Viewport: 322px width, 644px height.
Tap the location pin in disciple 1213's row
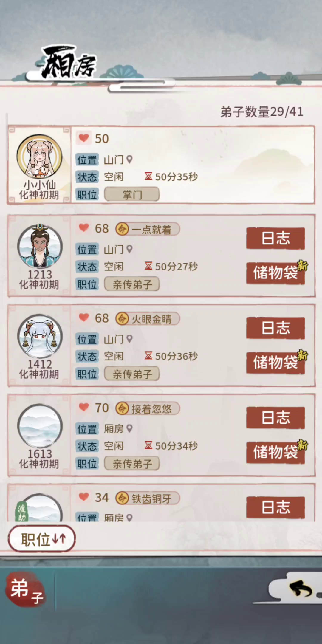[129, 249]
